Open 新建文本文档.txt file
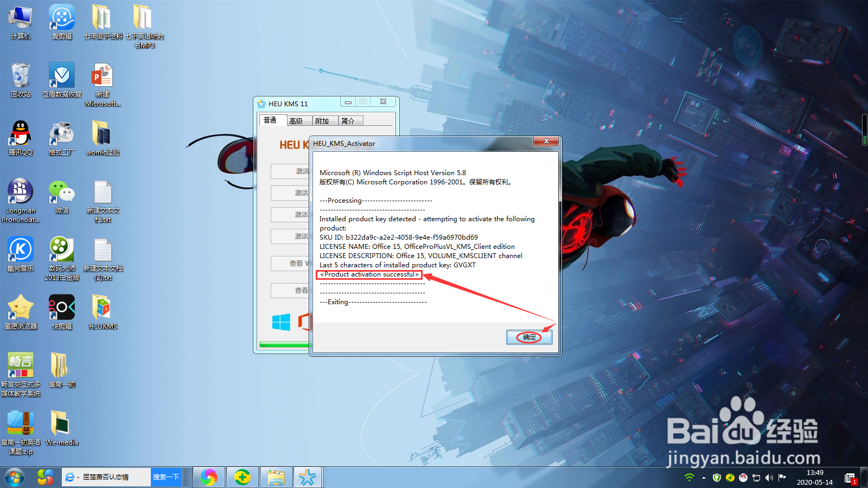Viewport: 868px width, 488px height. coord(103,201)
